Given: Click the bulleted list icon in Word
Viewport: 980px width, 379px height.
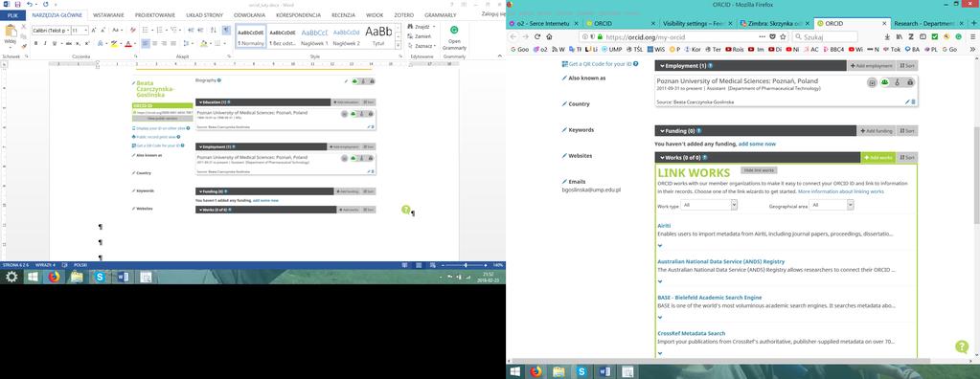Looking at the screenshot, I should (x=146, y=30).
